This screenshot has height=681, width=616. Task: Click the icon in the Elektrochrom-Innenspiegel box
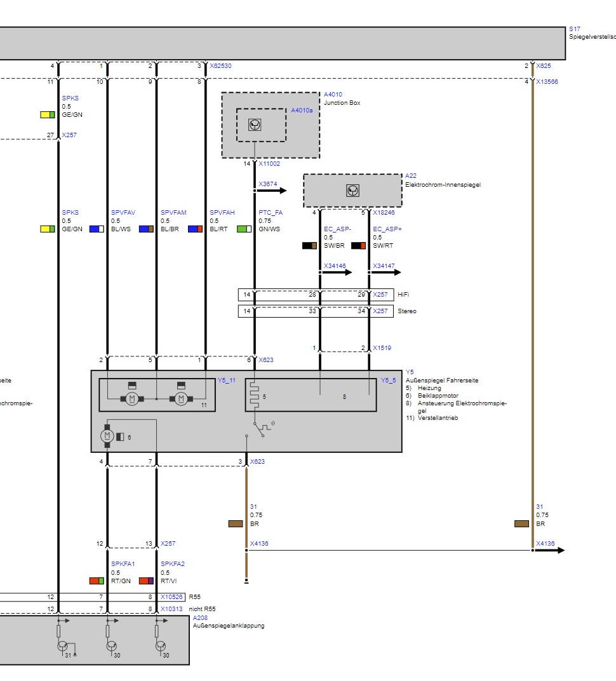coord(352,191)
